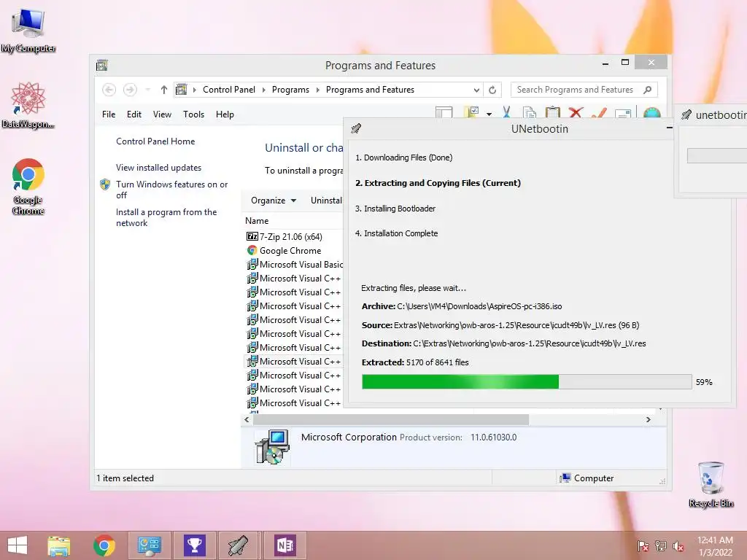Click View installed updates
Image resolution: width=747 pixels, height=560 pixels.
click(x=158, y=168)
